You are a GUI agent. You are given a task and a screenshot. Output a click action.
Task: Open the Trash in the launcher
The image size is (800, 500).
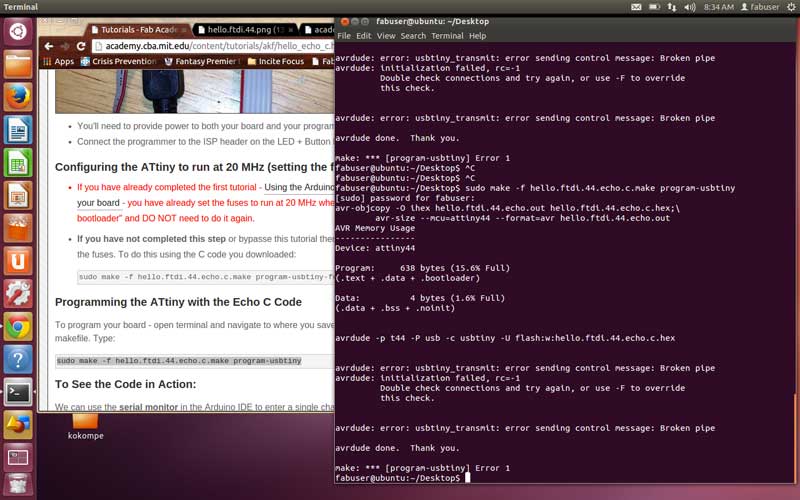[x=18, y=484]
